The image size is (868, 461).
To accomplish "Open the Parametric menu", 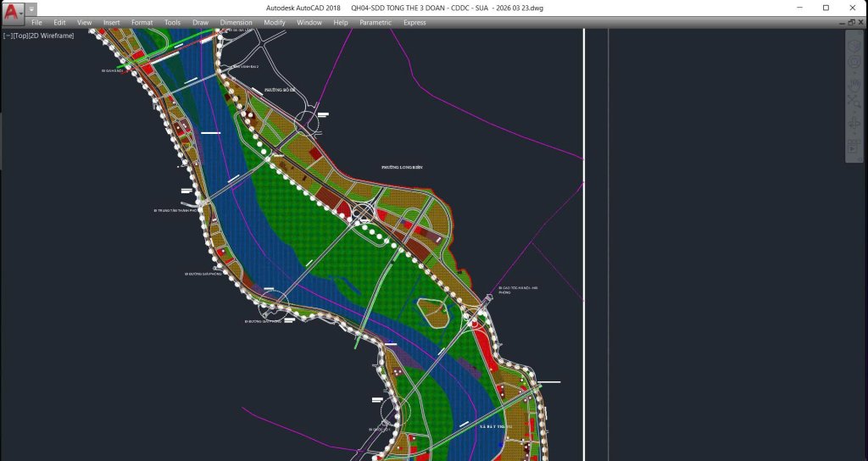I will click(376, 23).
